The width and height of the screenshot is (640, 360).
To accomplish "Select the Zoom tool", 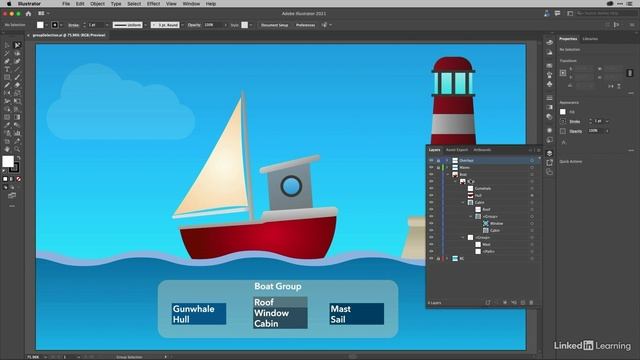I will pos(17,149).
